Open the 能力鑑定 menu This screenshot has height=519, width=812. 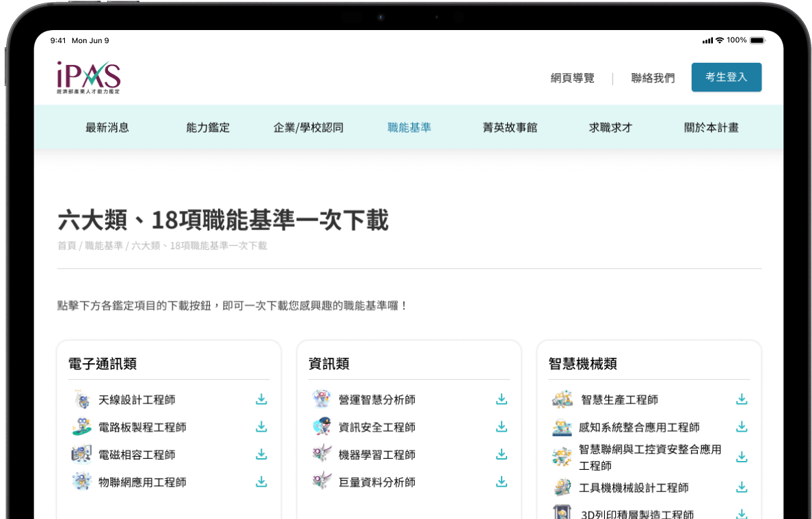click(208, 128)
